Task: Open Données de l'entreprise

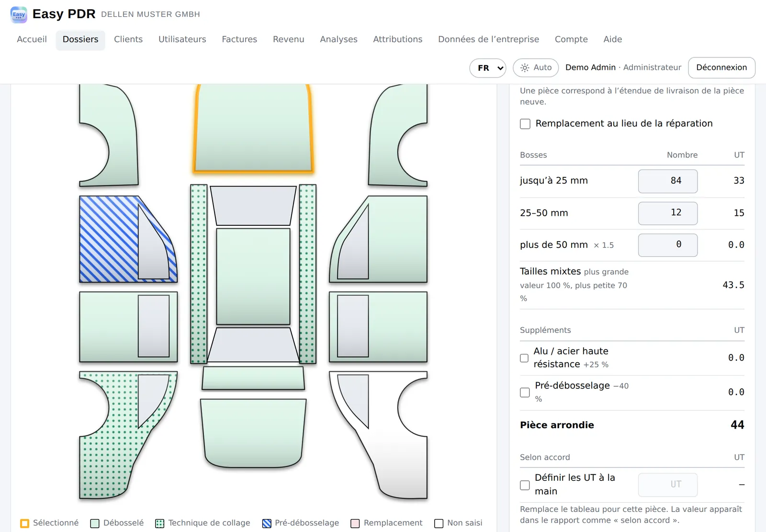Action: tap(488, 39)
